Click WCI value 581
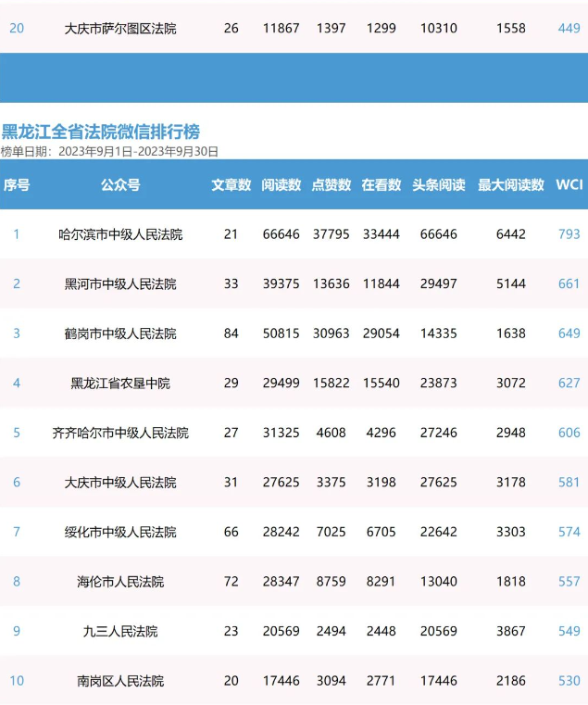Image resolution: width=588 pixels, height=705 pixels. [569, 483]
